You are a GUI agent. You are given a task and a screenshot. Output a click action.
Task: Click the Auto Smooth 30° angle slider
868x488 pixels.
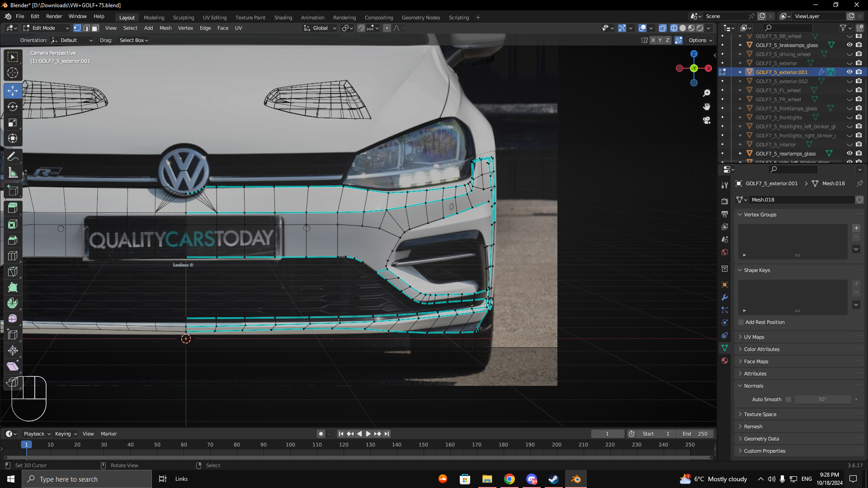822,399
